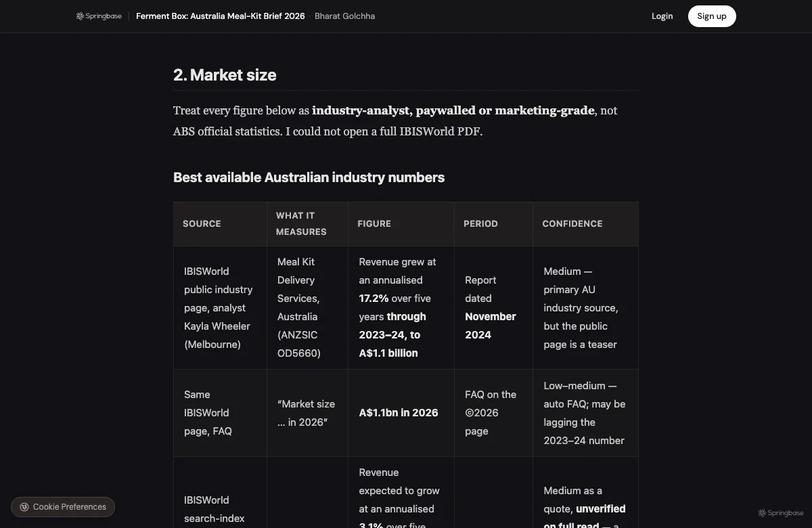
Task: Click 'Medium — primary AU industry source' cell
Action: [x=585, y=307]
